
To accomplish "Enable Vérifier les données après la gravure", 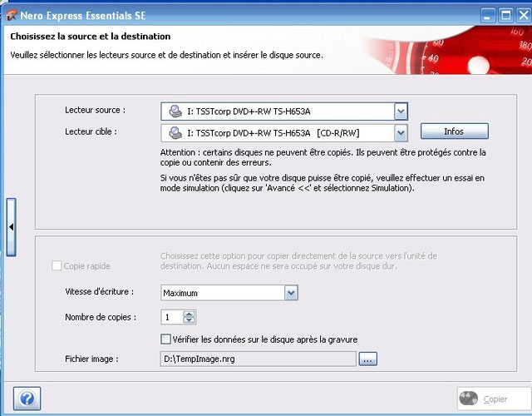I will tap(165, 339).
